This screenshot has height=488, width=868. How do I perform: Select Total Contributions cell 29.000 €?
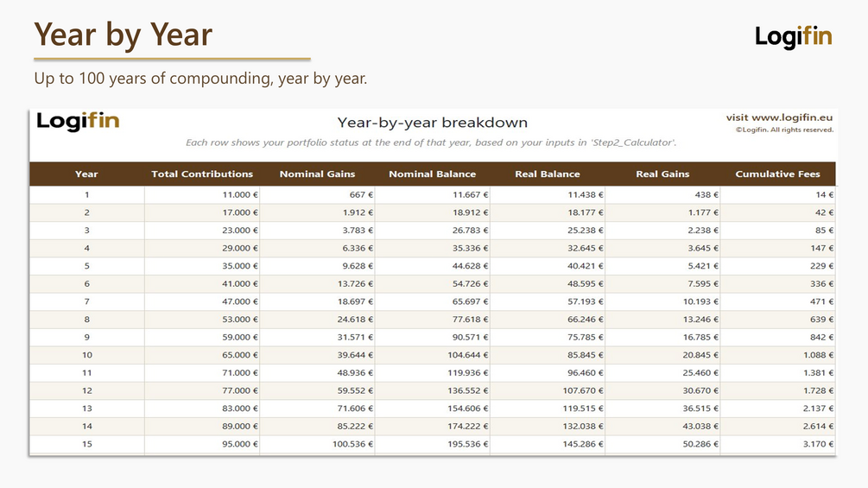pyautogui.click(x=202, y=248)
